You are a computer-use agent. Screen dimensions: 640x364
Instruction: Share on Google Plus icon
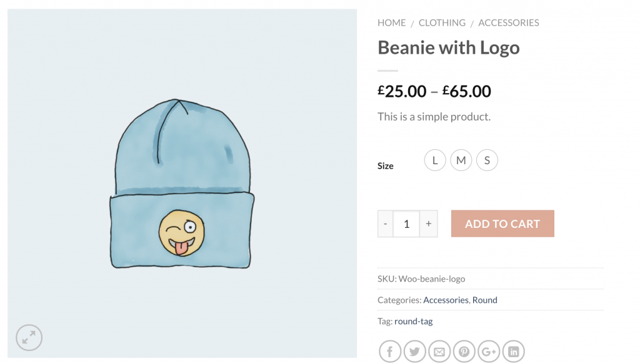coord(489,352)
